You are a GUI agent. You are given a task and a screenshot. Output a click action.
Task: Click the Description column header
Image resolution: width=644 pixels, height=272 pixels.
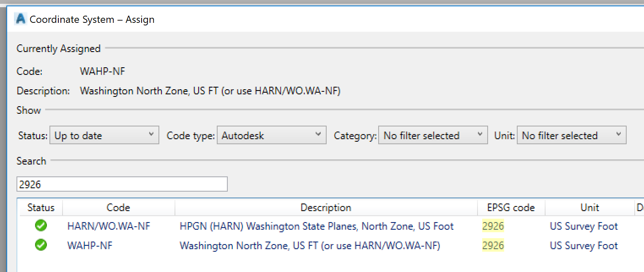tap(325, 207)
